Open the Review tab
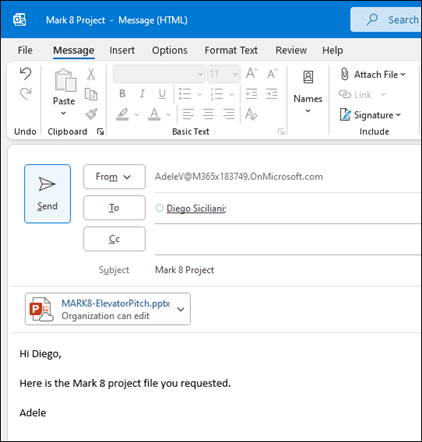This screenshot has height=442, width=422. tap(291, 50)
